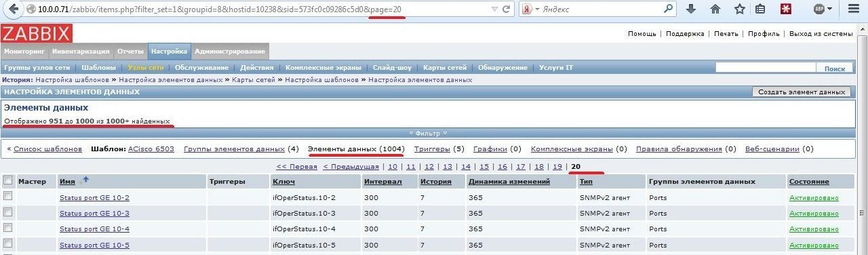Screen dimensions: 868x255
Task: Select the Настройка tab
Action: pos(170,52)
